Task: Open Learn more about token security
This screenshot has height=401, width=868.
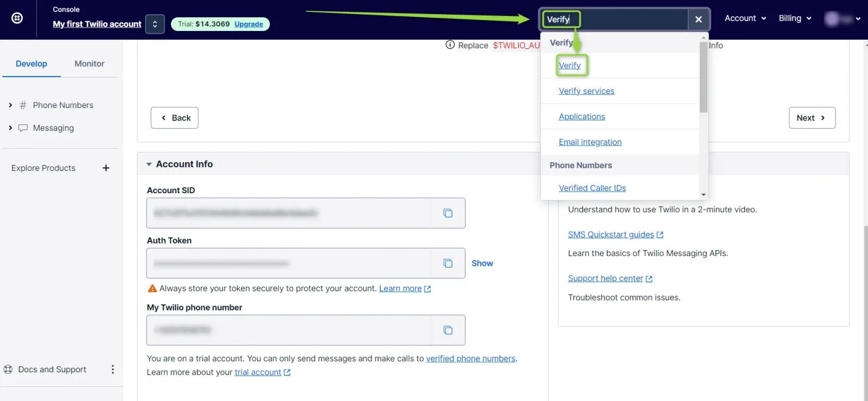Action: point(405,289)
